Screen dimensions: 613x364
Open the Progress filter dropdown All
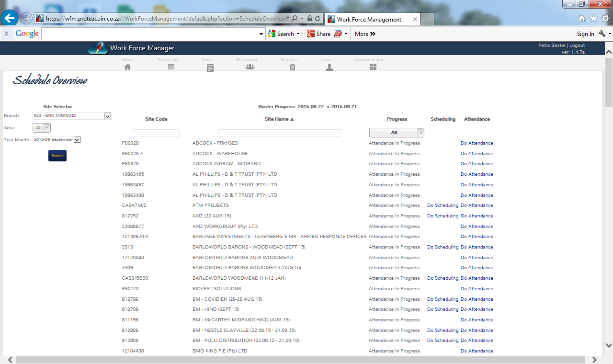tap(397, 133)
